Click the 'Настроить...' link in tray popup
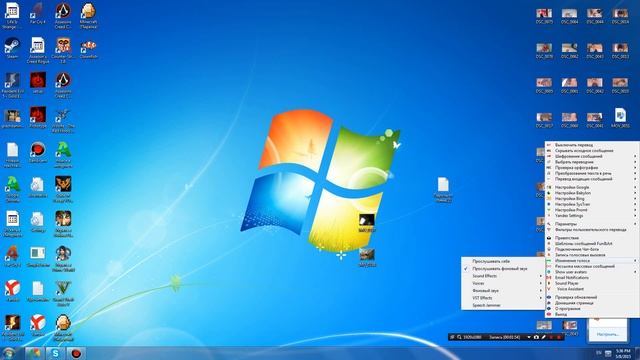 608,334
